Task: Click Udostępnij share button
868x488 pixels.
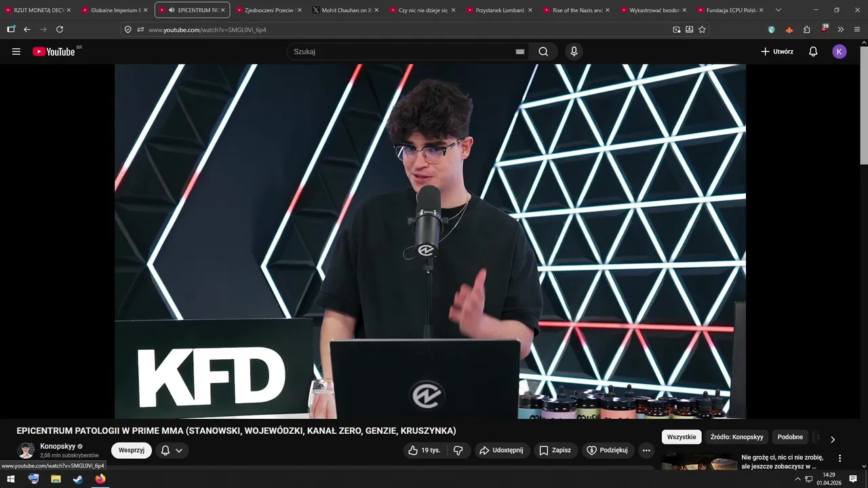Action: click(501, 450)
